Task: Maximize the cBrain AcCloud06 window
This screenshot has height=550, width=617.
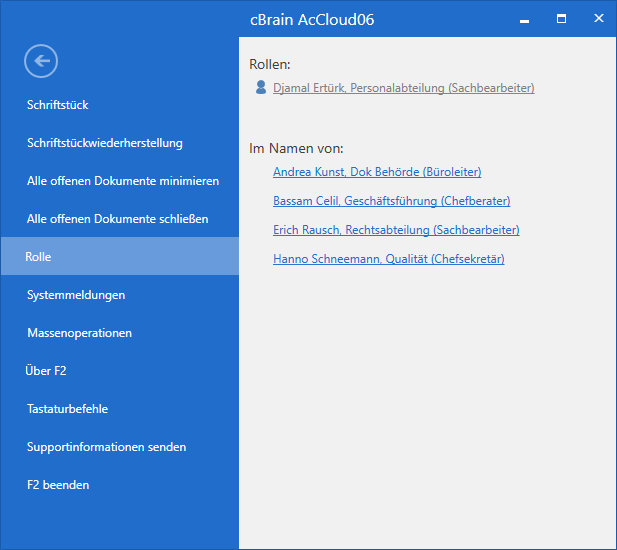Action: tap(561, 18)
